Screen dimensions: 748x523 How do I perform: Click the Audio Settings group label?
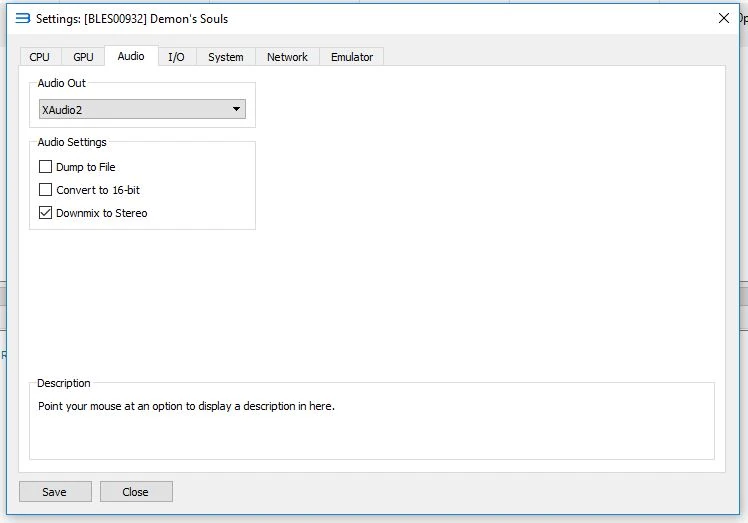pos(72,142)
